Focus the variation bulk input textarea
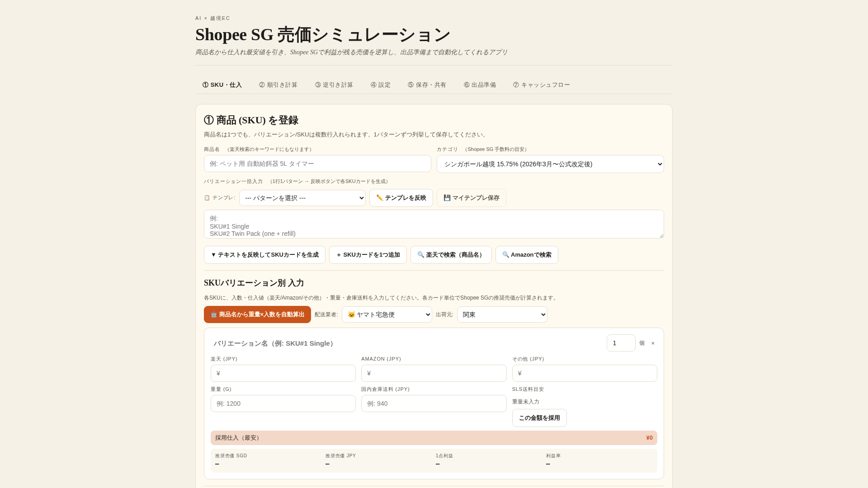This screenshot has height=488, width=868. tap(434, 224)
